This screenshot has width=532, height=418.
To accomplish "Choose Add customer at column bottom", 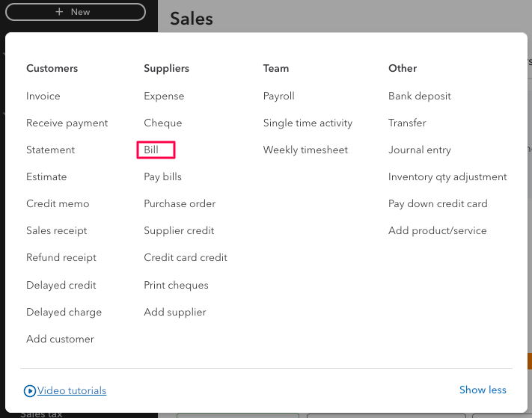I will pyautogui.click(x=60, y=339).
